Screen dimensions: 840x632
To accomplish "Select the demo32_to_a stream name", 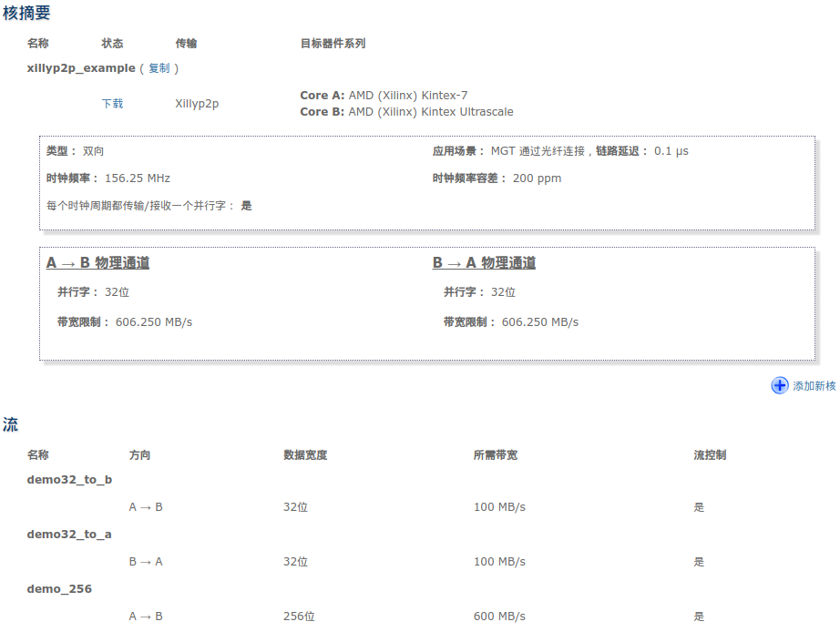I will [x=69, y=534].
